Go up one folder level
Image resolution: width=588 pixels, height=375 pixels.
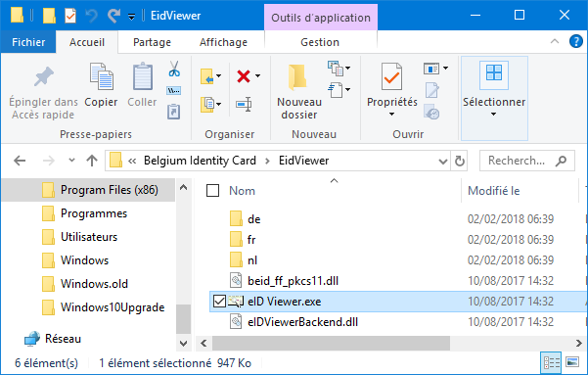click(x=92, y=161)
